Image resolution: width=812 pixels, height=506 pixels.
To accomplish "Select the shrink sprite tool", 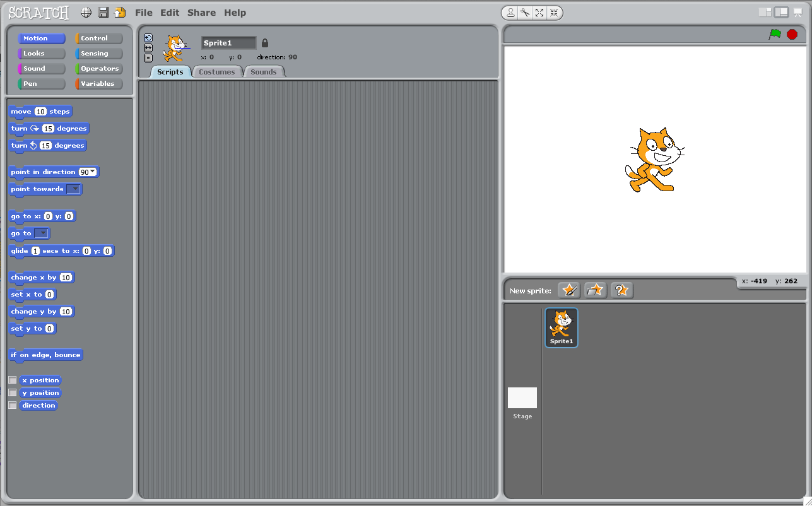I will (x=553, y=13).
